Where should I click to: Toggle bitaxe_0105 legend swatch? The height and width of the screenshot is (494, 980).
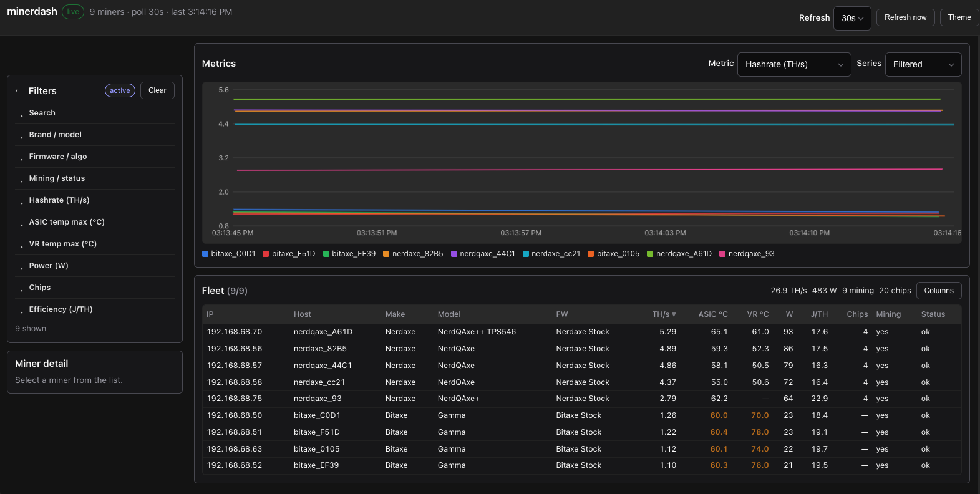(591, 254)
